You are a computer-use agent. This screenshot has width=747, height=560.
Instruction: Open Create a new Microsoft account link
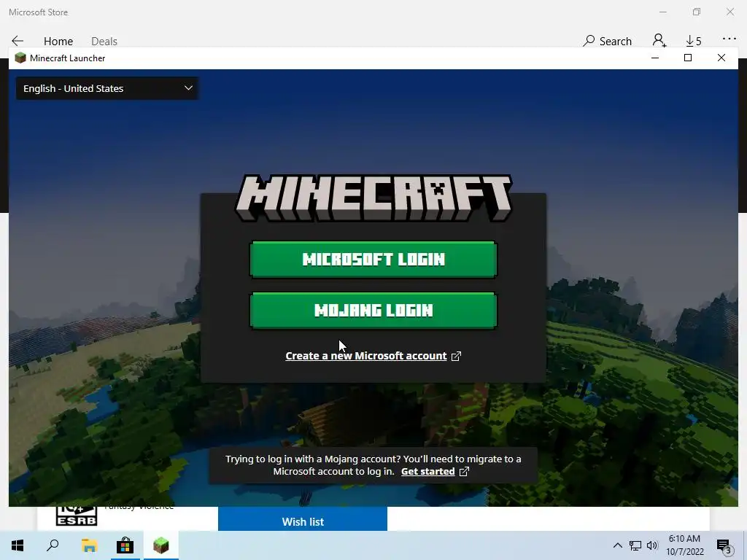366,356
